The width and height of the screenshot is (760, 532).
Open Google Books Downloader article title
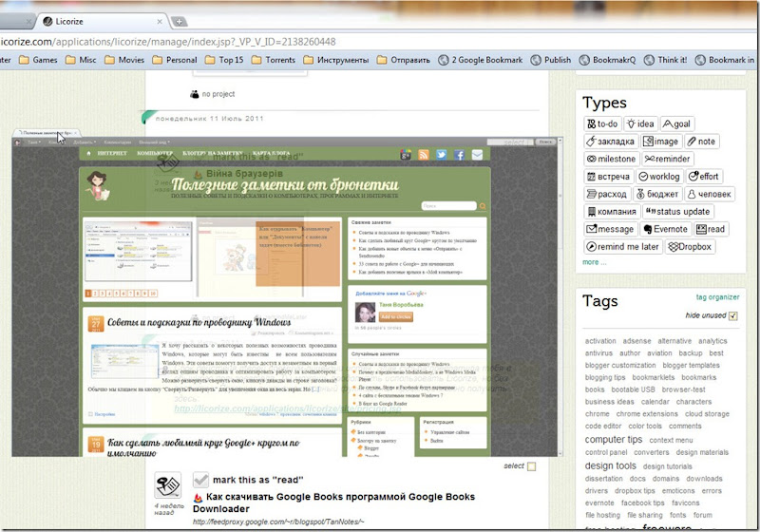coord(333,503)
